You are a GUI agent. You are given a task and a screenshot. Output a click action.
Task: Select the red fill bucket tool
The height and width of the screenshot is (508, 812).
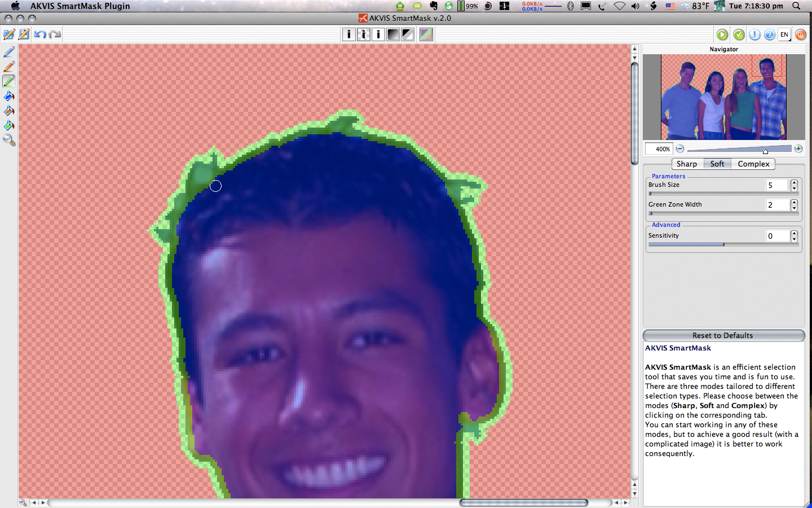click(x=9, y=111)
